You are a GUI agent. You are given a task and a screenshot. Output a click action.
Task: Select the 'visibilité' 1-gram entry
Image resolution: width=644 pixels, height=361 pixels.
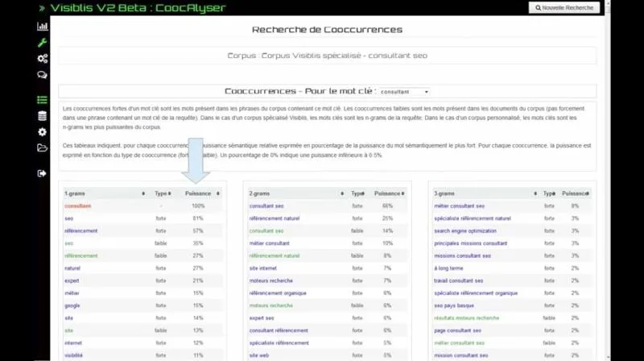(73, 355)
